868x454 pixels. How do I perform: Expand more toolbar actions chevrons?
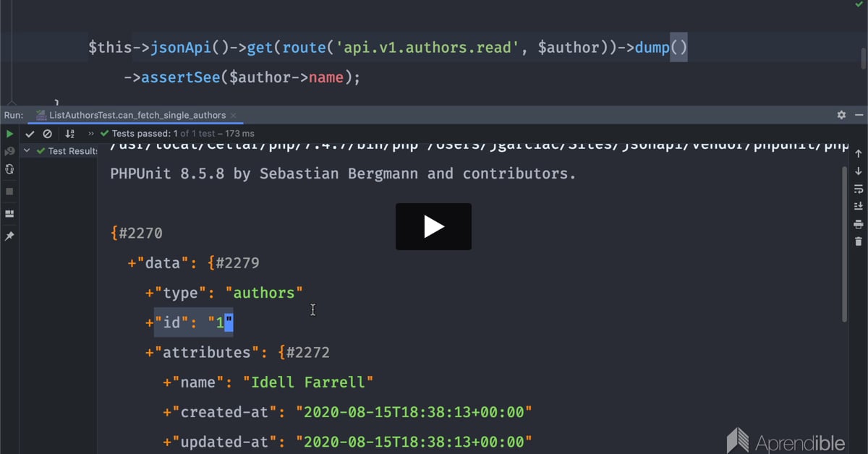point(91,134)
